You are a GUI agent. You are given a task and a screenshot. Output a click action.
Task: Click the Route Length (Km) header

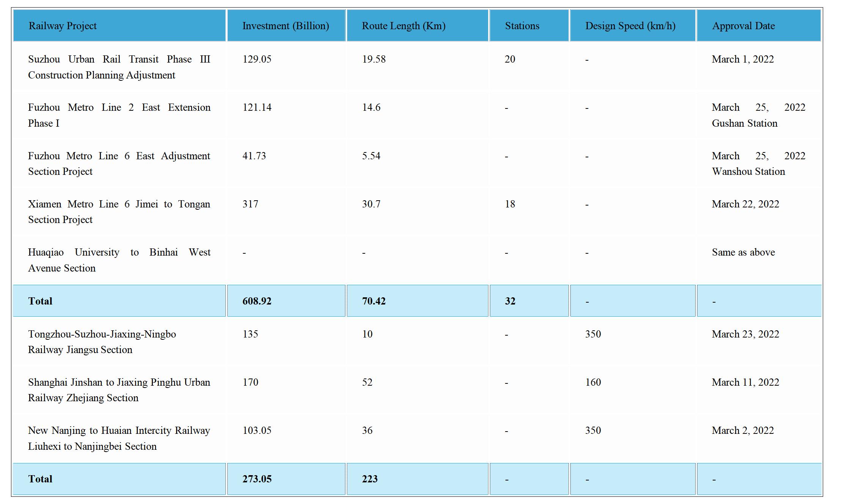[403, 26]
